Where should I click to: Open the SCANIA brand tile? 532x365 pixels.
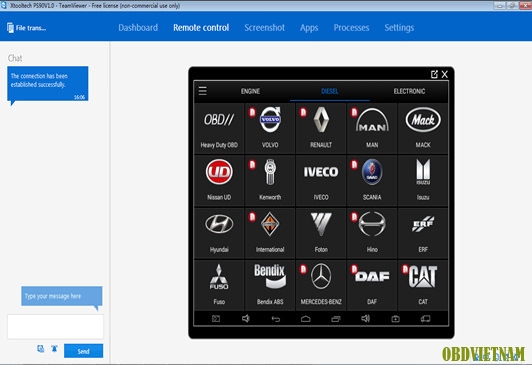click(372, 180)
